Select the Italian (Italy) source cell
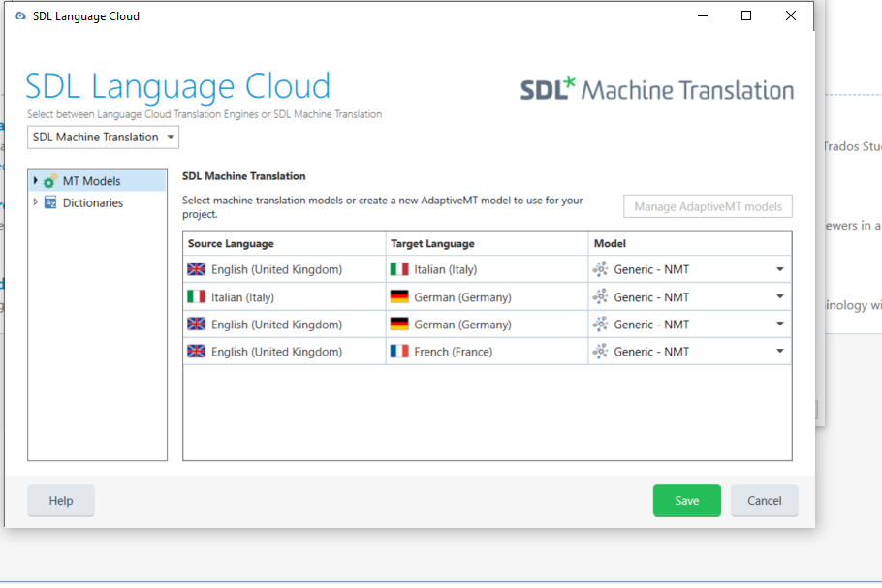The image size is (882, 588). point(284,296)
